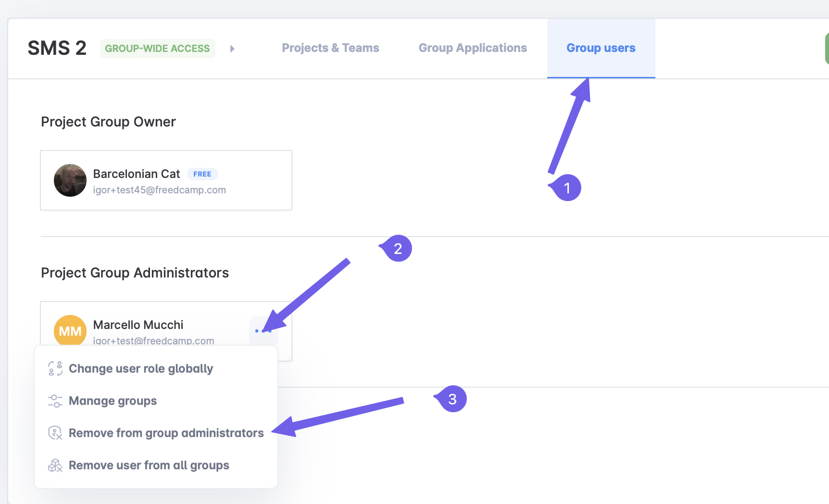
Task: Click the SMS 2 group title
Action: point(57,48)
